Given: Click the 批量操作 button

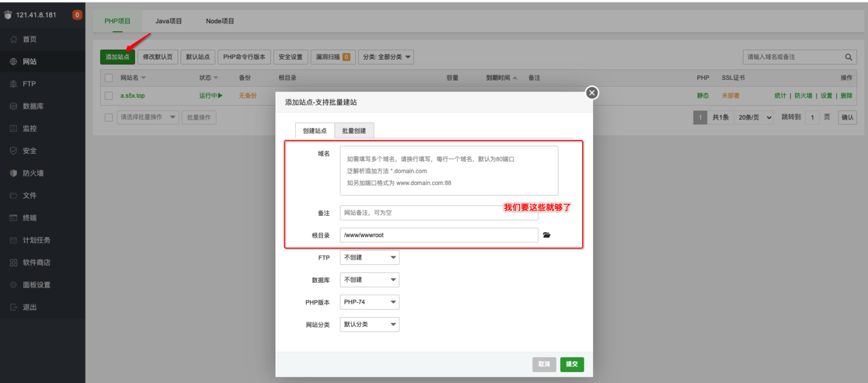Looking at the screenshot, I should point(199,117).
